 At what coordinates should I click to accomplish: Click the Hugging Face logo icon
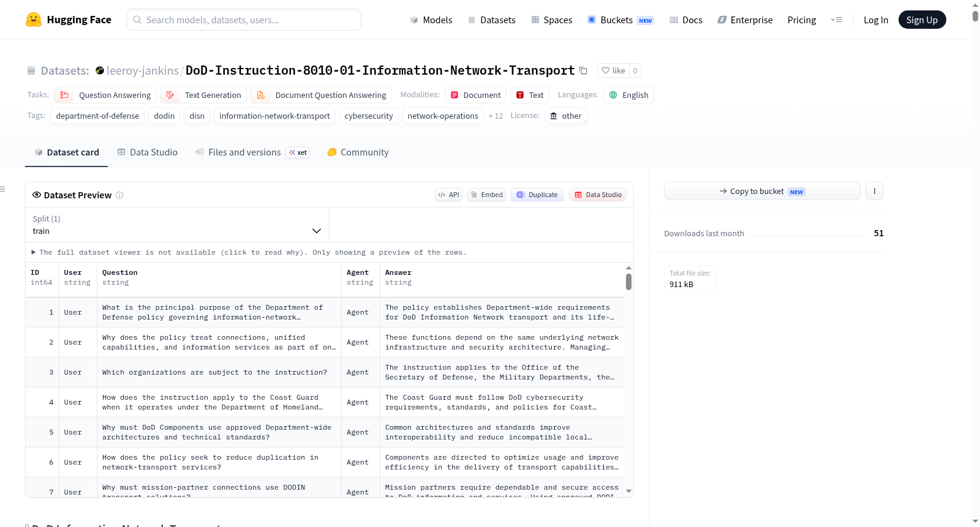(x=34, y=20)
